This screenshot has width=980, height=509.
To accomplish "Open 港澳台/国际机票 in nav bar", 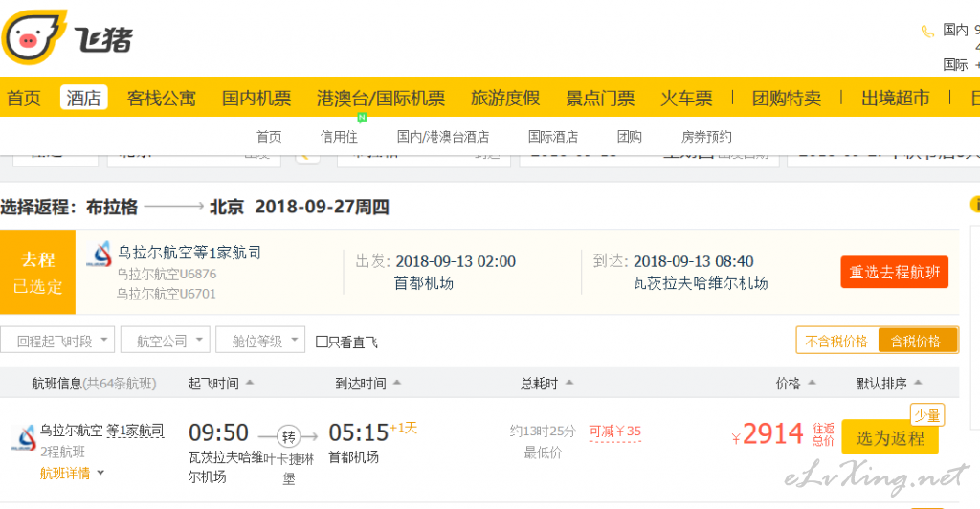I will tap(381, 98).
